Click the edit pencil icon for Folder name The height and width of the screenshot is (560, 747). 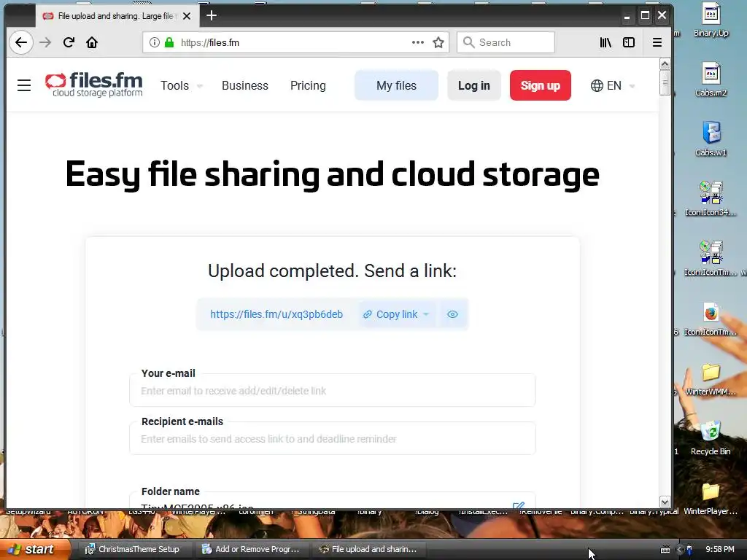point(519,505)
